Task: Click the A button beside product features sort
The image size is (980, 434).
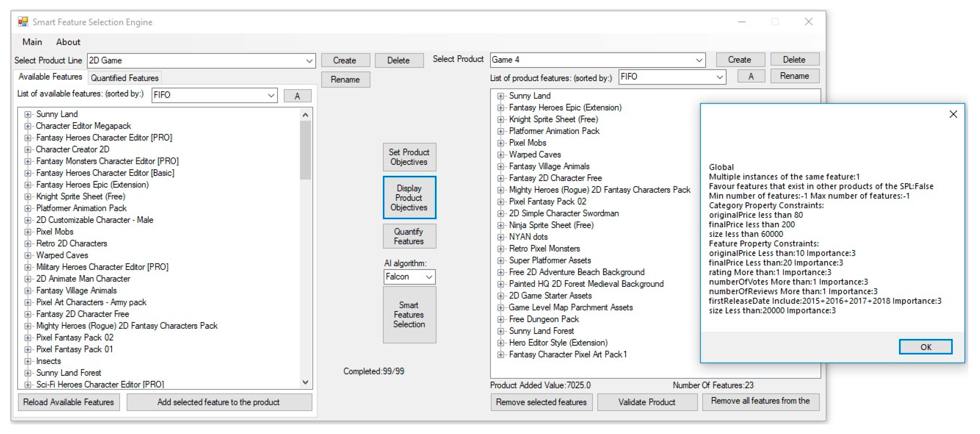Action: pos(751,76)
